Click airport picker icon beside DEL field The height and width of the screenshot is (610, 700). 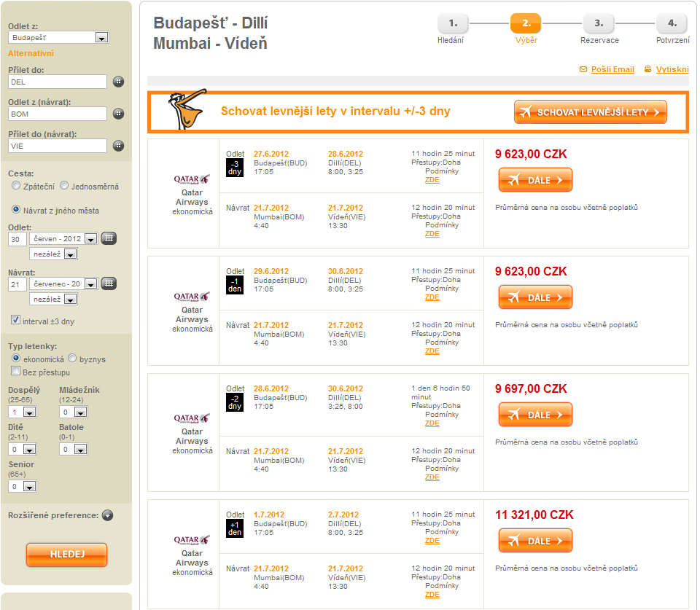tap(118, 82)
